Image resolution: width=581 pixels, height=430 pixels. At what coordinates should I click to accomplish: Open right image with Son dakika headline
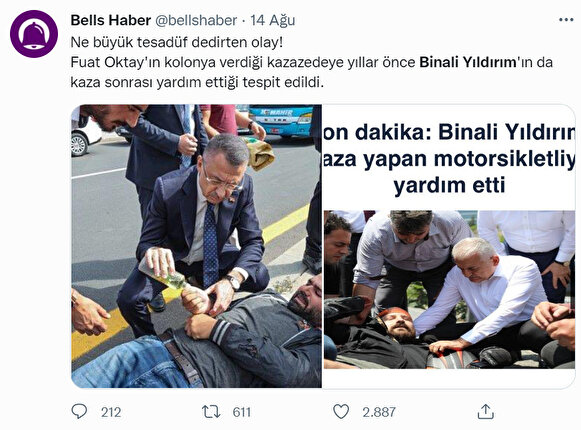tap(449, 246)
